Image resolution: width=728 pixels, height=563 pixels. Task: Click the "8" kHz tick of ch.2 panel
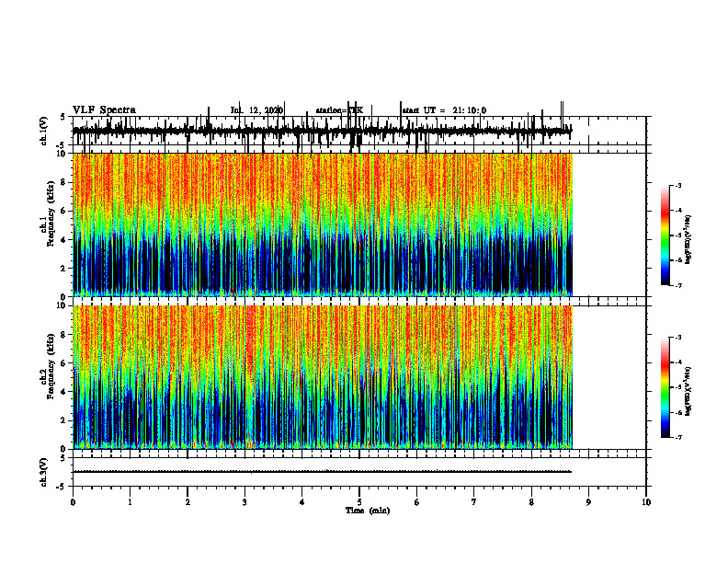click(64, 335)
